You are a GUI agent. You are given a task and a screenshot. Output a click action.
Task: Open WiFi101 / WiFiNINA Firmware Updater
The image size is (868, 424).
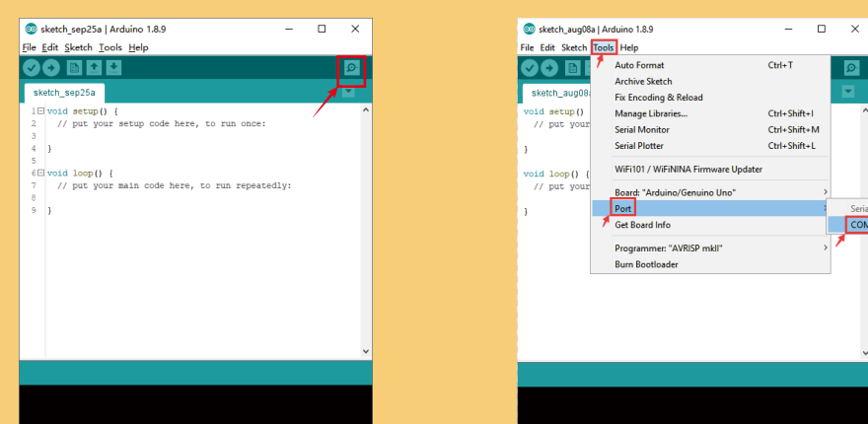pyautogui.click(x=711, y=169)
